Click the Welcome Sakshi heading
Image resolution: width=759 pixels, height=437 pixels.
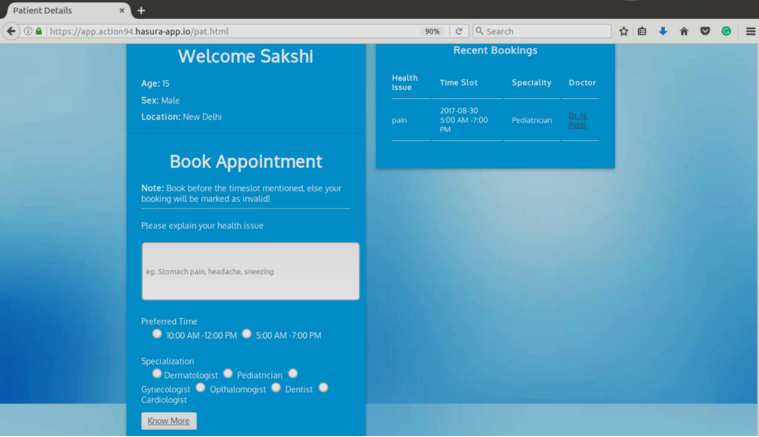[245, 56]
